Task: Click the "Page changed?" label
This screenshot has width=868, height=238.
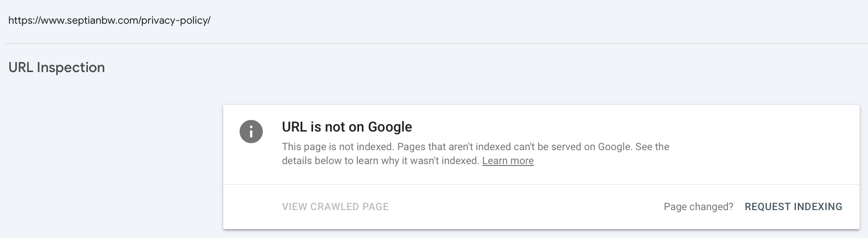Action: (698, 207)
